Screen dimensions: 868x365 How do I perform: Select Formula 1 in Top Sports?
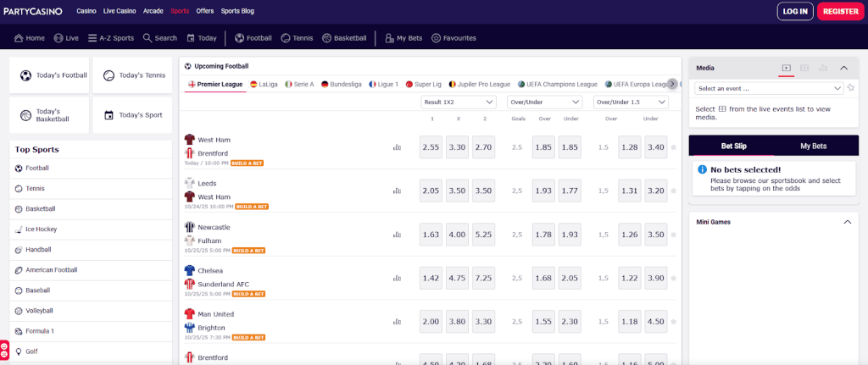point(91,331)
